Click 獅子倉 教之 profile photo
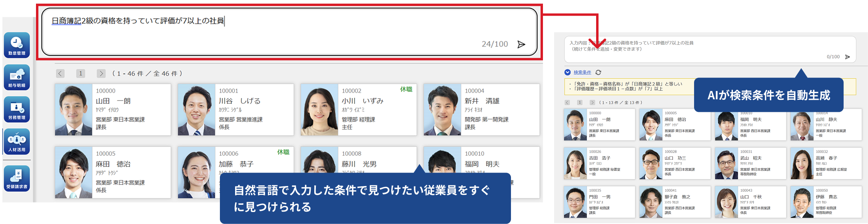This screenshot has width=868, height=224. point(651,202)
